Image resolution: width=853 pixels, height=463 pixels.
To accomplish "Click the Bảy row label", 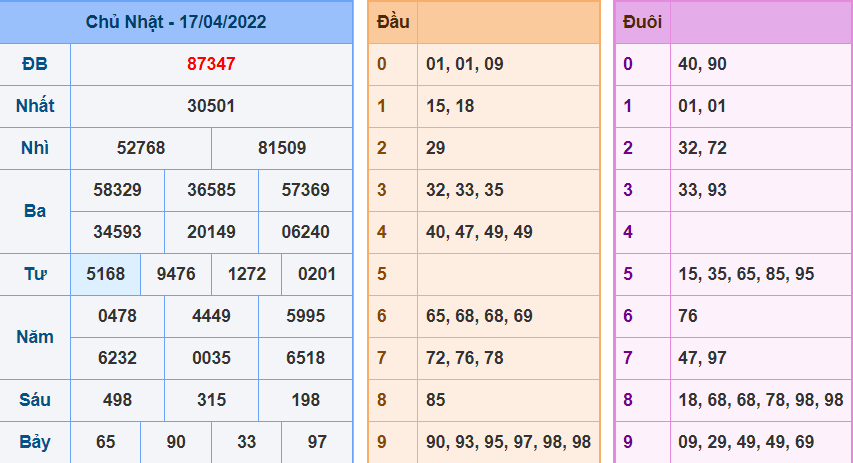I will coord(35,442).
